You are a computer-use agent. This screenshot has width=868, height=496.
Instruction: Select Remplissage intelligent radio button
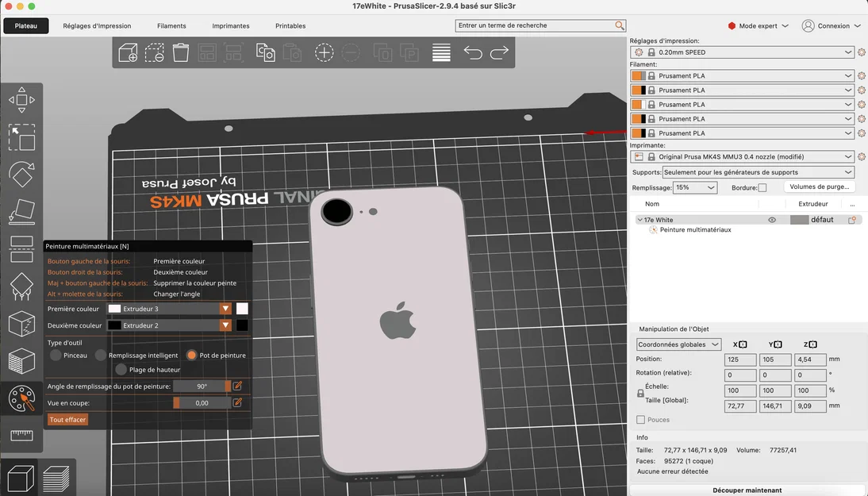click(x=100, y=356)
